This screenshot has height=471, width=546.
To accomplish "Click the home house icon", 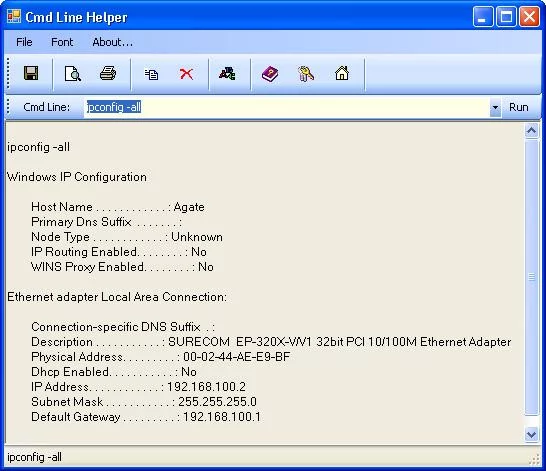I will click(x=342, y=73).
